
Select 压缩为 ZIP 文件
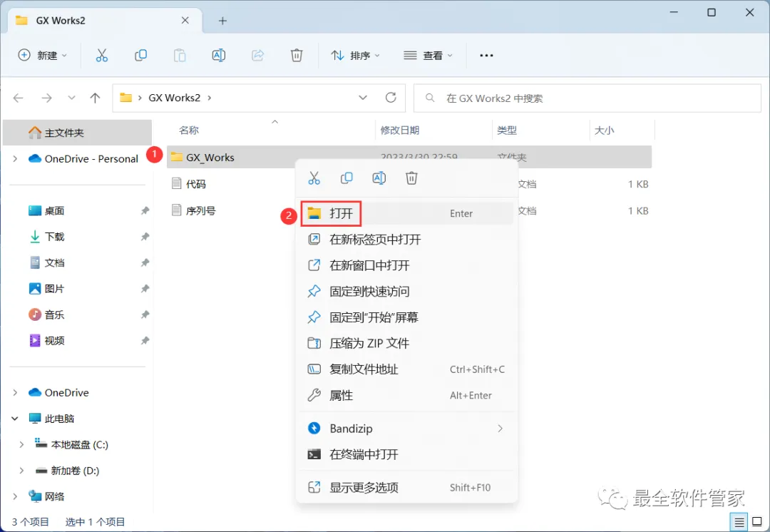[x=407, y=343]
